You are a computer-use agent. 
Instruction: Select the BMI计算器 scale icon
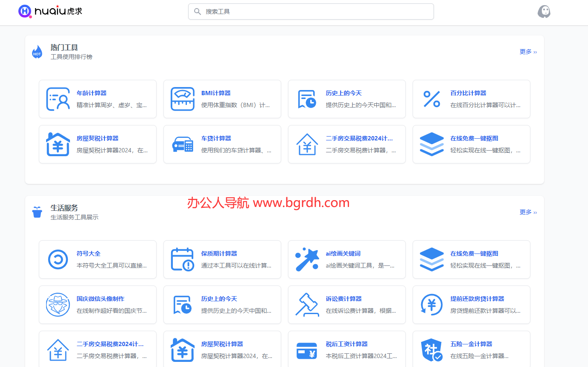tap(183, 99)
